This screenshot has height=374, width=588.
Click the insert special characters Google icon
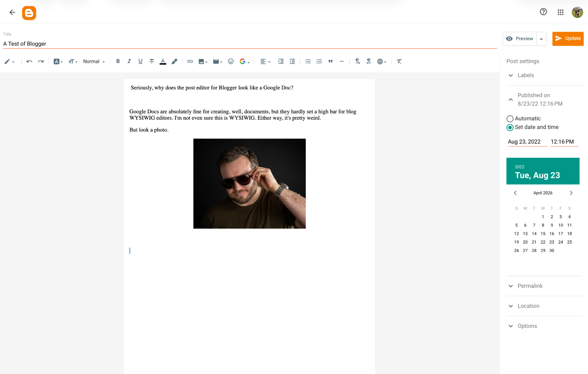pyautogui.click(x=243, y=61)
